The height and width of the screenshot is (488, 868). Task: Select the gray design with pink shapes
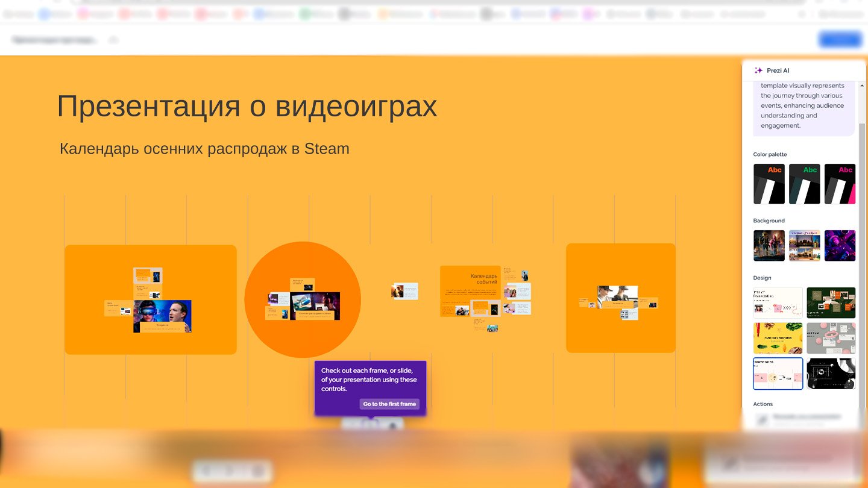tap(831, 338)
